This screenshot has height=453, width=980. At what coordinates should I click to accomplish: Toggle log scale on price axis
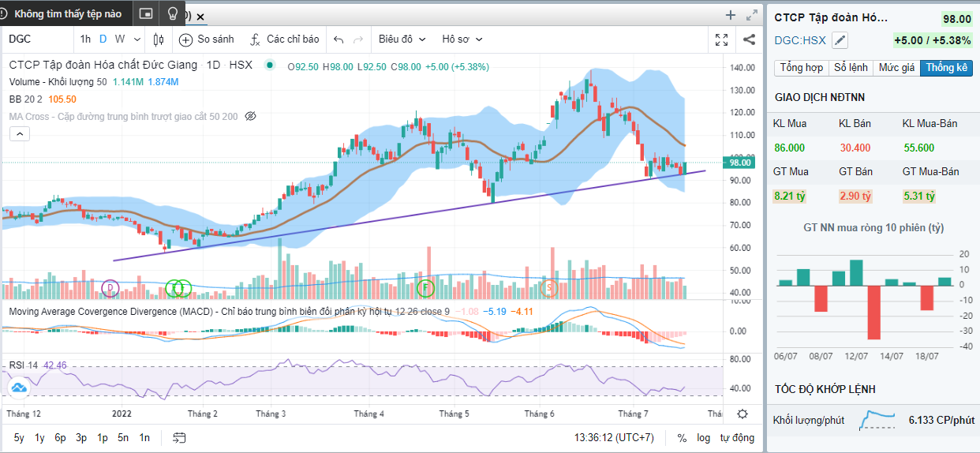[x=703, y=438]
